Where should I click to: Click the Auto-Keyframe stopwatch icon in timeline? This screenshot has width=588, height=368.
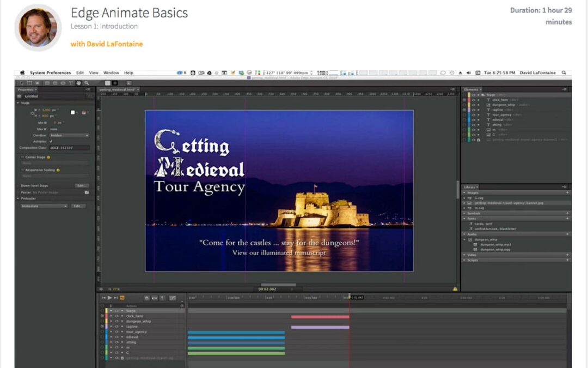(x=146, y=298)
